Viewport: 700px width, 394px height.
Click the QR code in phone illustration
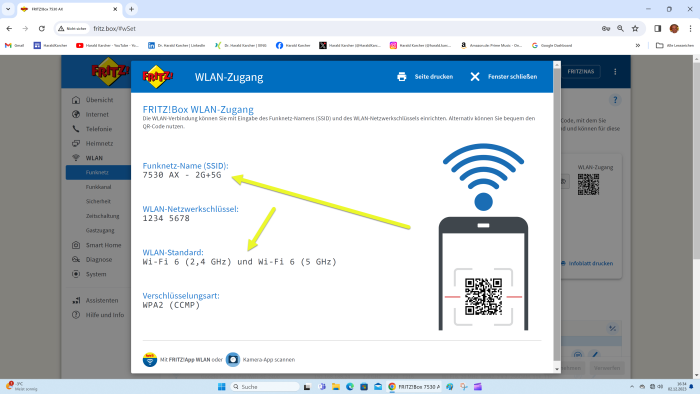point(483,296)
